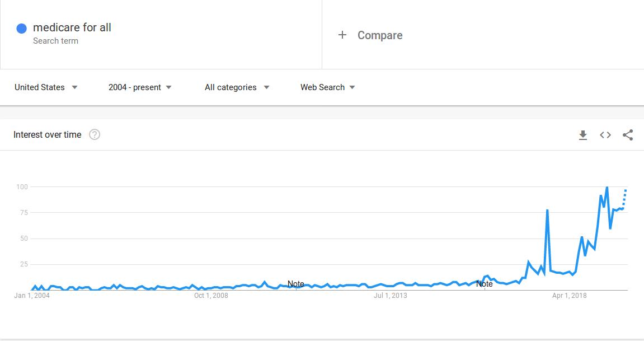Click the Oct 1, 2008 axis label
The height and width of the screenshot is (341, 644).
click(211, 296)
